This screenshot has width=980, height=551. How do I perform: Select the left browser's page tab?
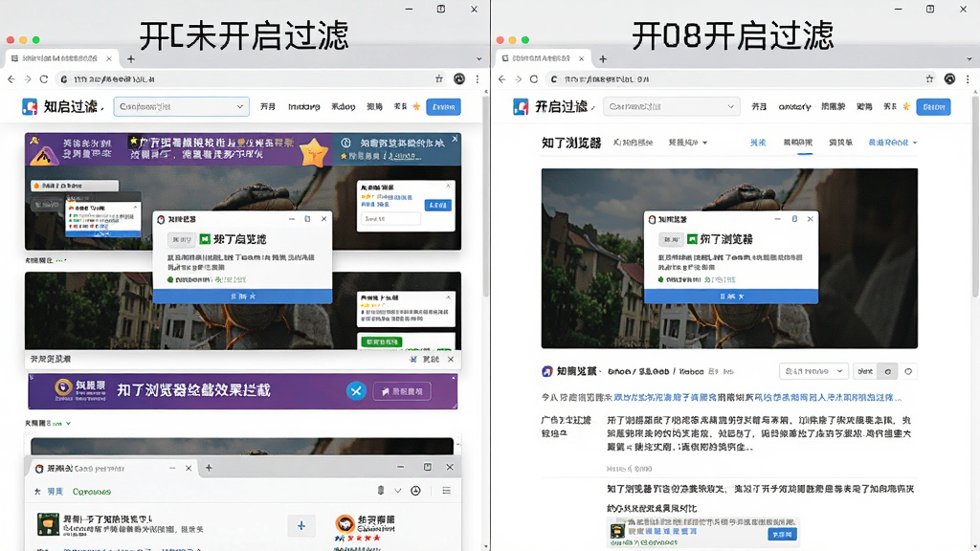click(61, 58)
